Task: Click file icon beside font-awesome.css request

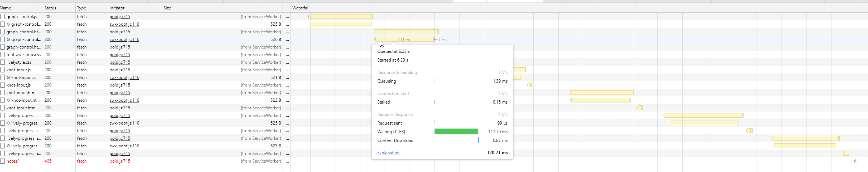Action: (3, 55)
